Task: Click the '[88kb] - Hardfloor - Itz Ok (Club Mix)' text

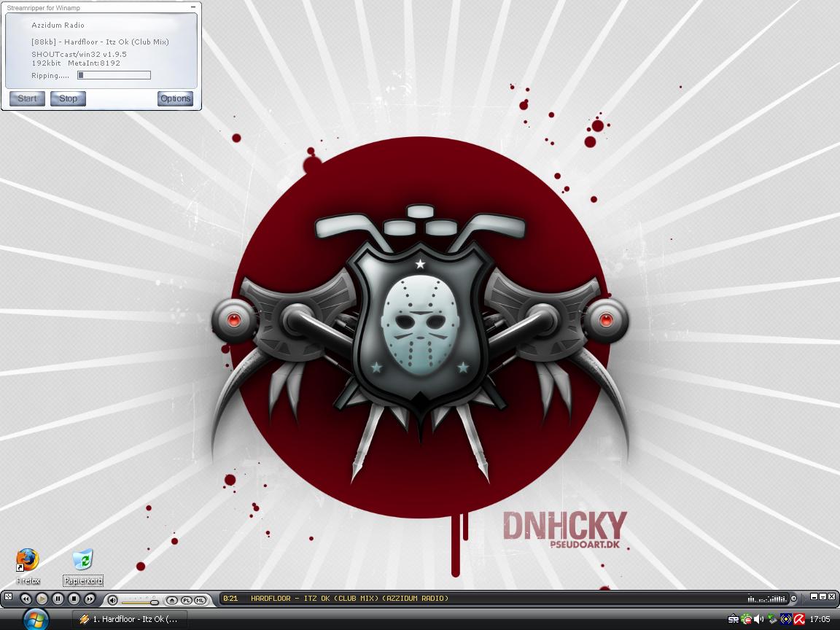Action: point(100,42)
